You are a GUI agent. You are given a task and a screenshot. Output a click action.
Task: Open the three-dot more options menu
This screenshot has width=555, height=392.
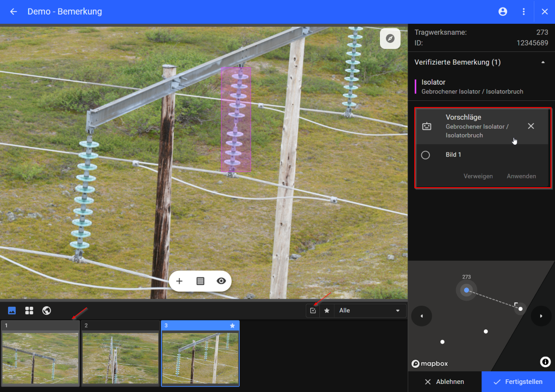click(524, 12)
